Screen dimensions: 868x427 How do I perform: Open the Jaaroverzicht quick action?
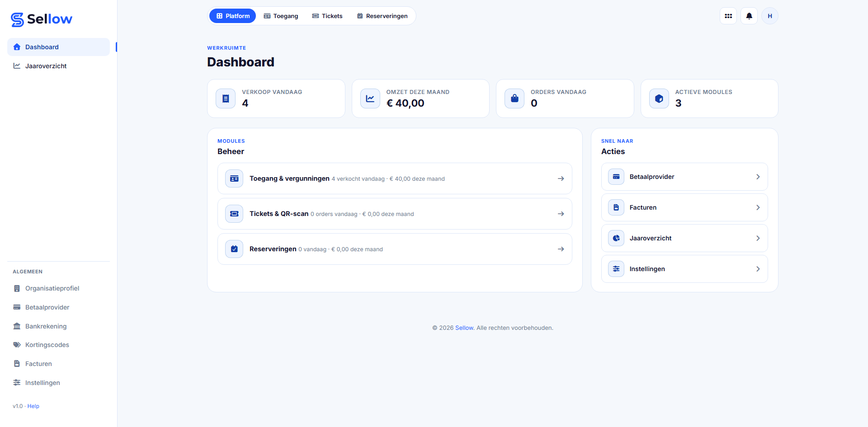click(684, 238)
